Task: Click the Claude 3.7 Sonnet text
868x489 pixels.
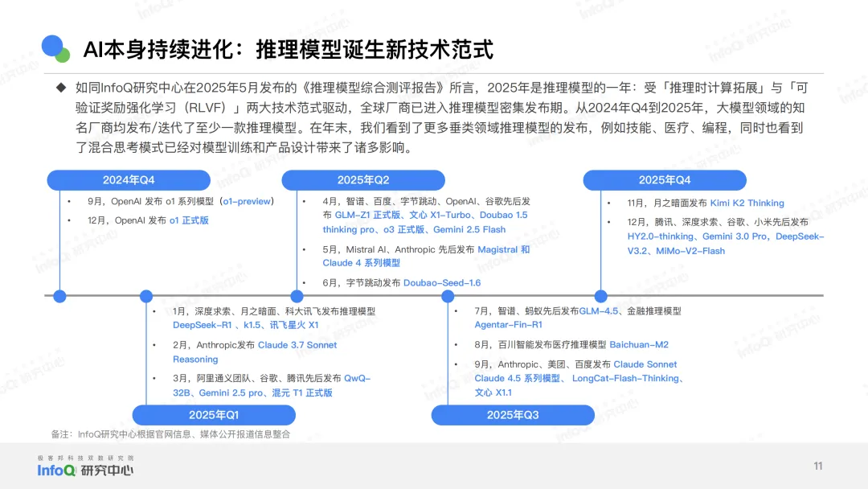Action: (x=297, y=345)
